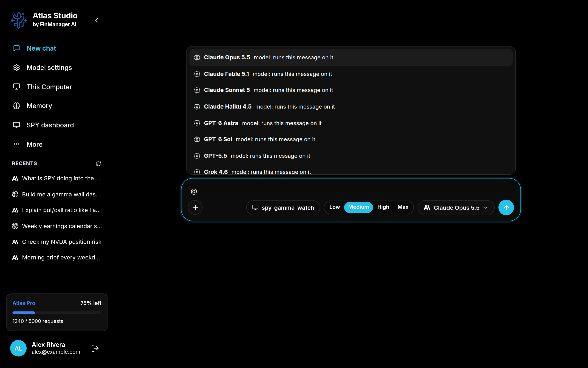Select Claude Opus 5.5 from mention list
The image size is (588, 368).
(x=351, y=57)
